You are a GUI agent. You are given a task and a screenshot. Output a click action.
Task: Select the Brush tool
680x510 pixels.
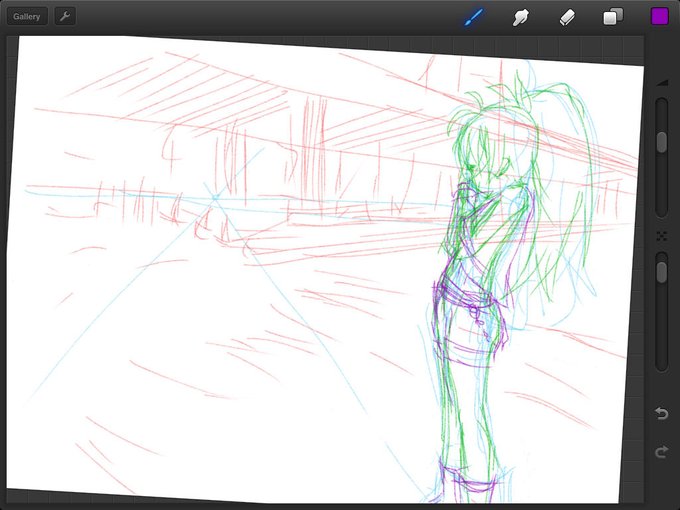click(474, 17)
